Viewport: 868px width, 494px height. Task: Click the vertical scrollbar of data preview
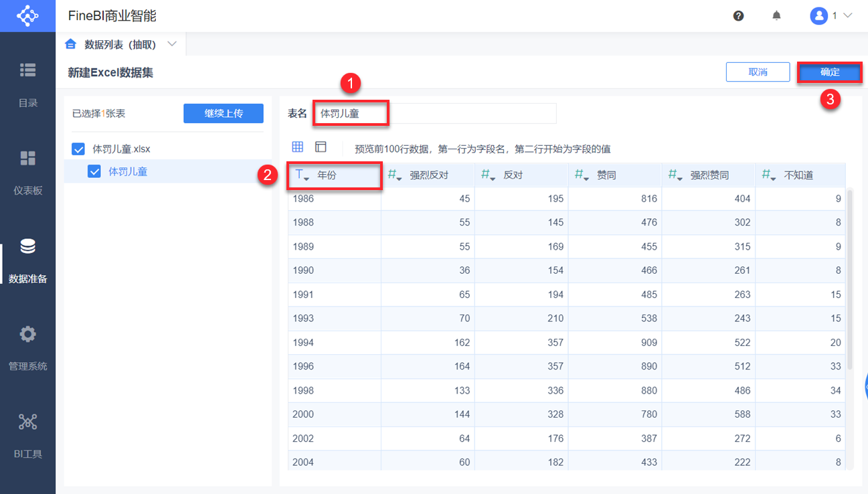pyautogui.click(x=850, y=279)
